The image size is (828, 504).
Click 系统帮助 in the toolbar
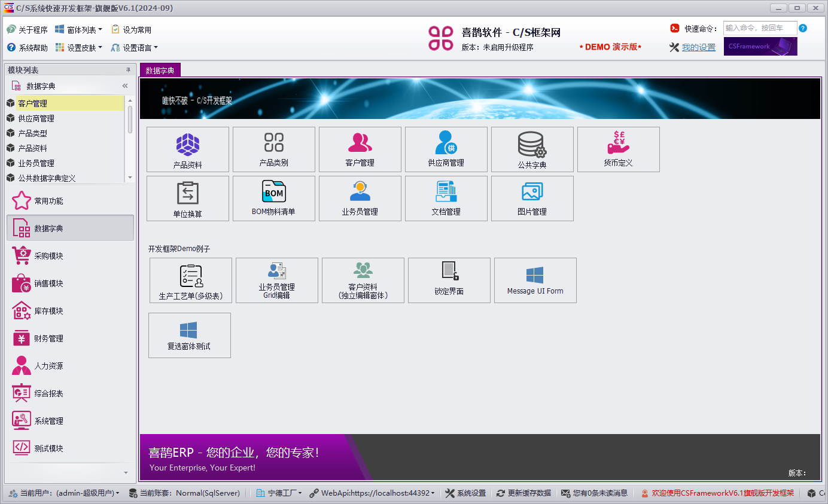(x=27, y=48)
